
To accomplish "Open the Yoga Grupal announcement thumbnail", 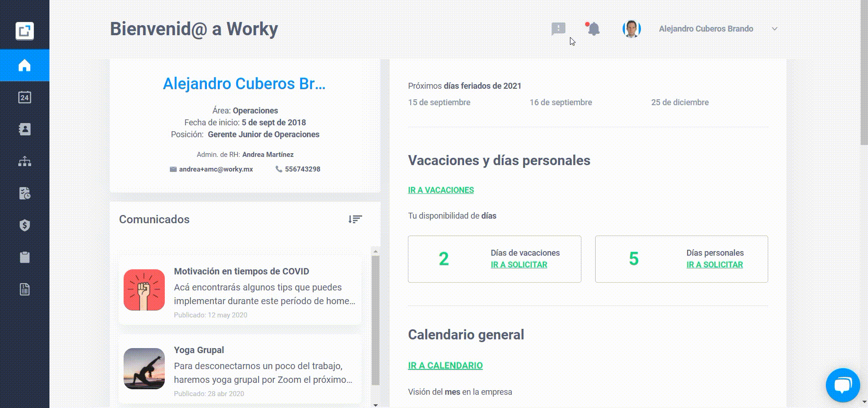I will [x=144, y=369].
